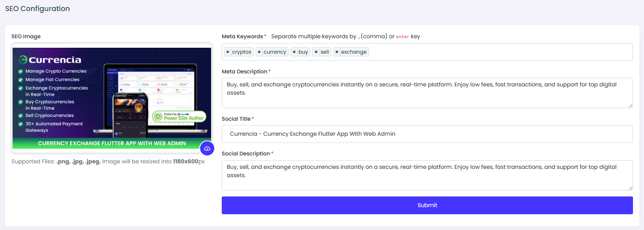
Task: Remove the 'currency' keyword tag
Action: tap(259, 52)
